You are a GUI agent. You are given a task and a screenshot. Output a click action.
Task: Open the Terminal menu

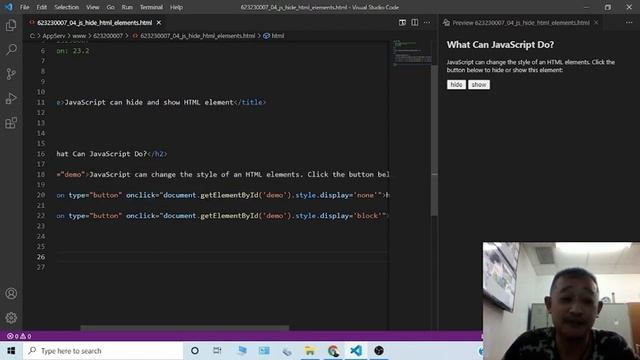151,7
